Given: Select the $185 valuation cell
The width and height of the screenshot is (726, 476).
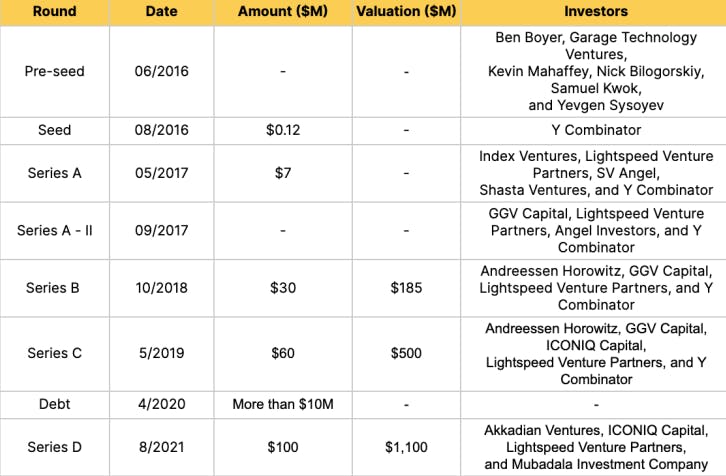Looking at the screenshot, I should coord(405,288).
